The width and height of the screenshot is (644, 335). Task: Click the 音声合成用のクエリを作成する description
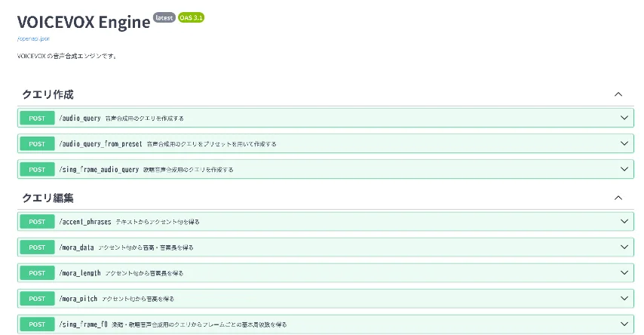pyautogui.click(x=145, y=118)
